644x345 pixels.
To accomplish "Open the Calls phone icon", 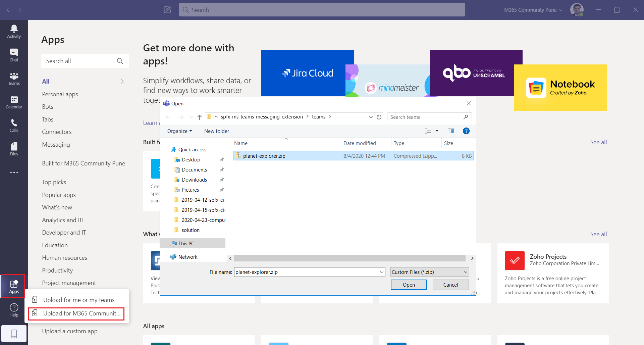I will point(14,126).
